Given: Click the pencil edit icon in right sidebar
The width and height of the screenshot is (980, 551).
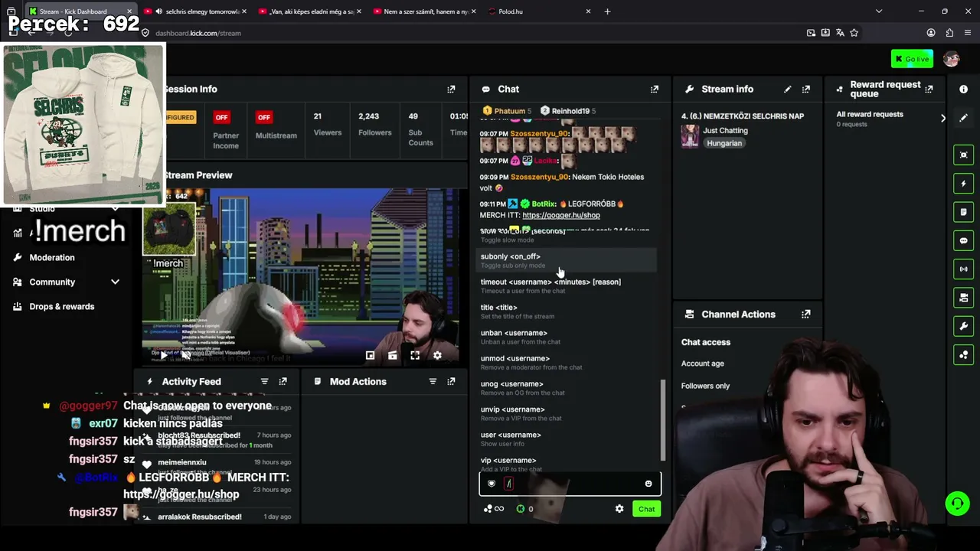Looking at the screenshot, I should (963, 118).
